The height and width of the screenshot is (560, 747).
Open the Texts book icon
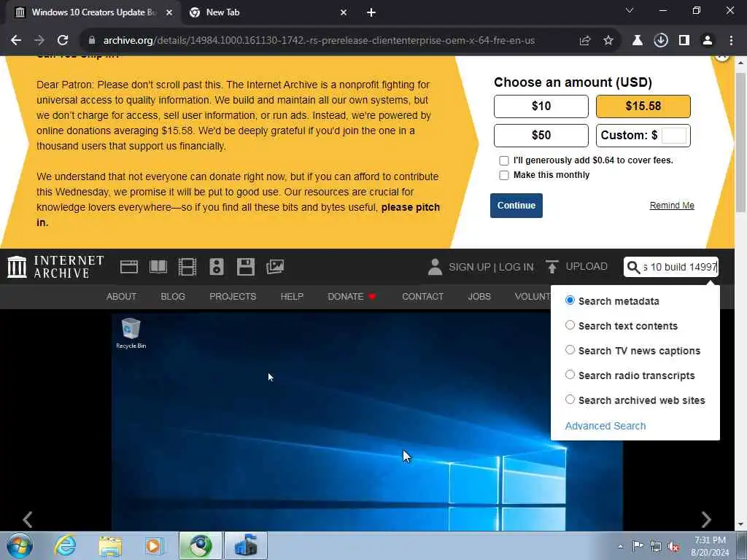158,267
